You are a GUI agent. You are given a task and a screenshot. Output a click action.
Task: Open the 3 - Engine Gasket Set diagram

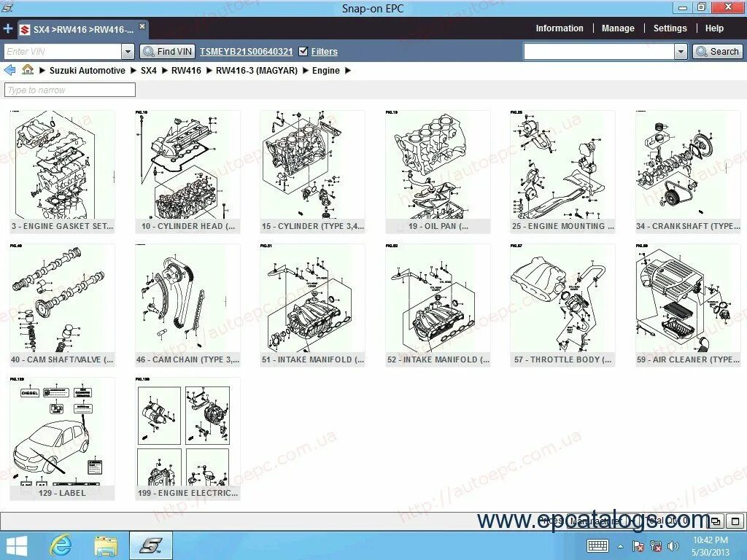coord(62,172)
